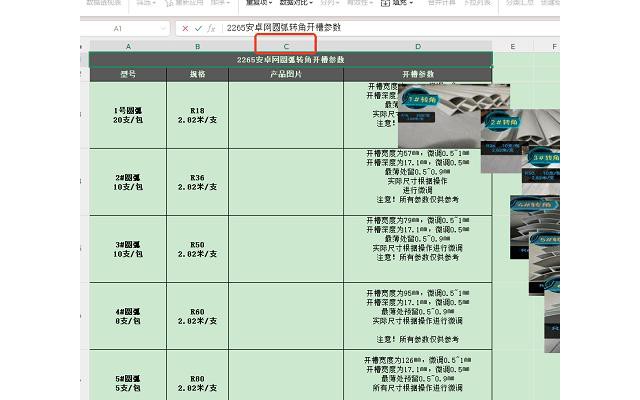The height and width of the screenshot is (400, 640).
Task: Select column C header
Action: [286, 47]
